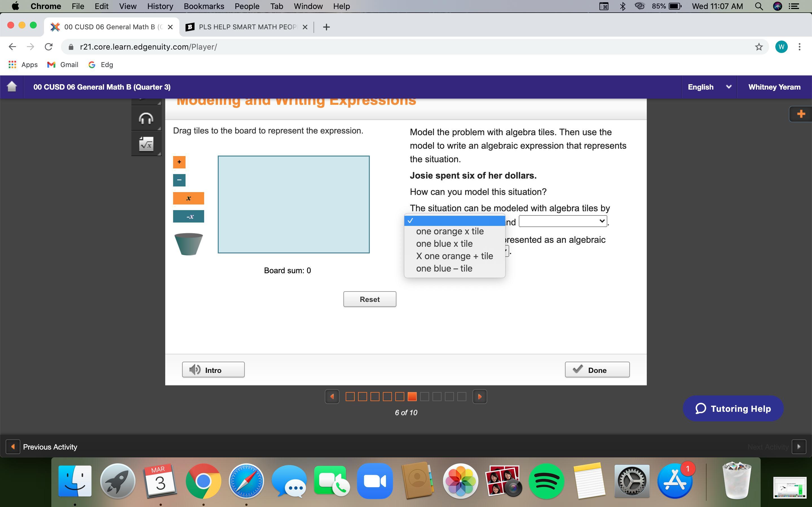Go to next question arrow
The image size is (812, 507).
480,397
